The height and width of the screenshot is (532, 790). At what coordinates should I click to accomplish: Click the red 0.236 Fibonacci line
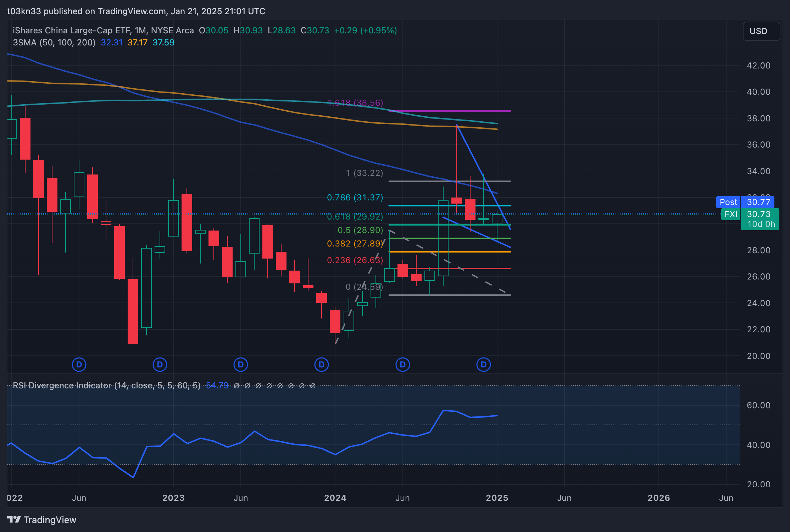click(x=450, y=268)
